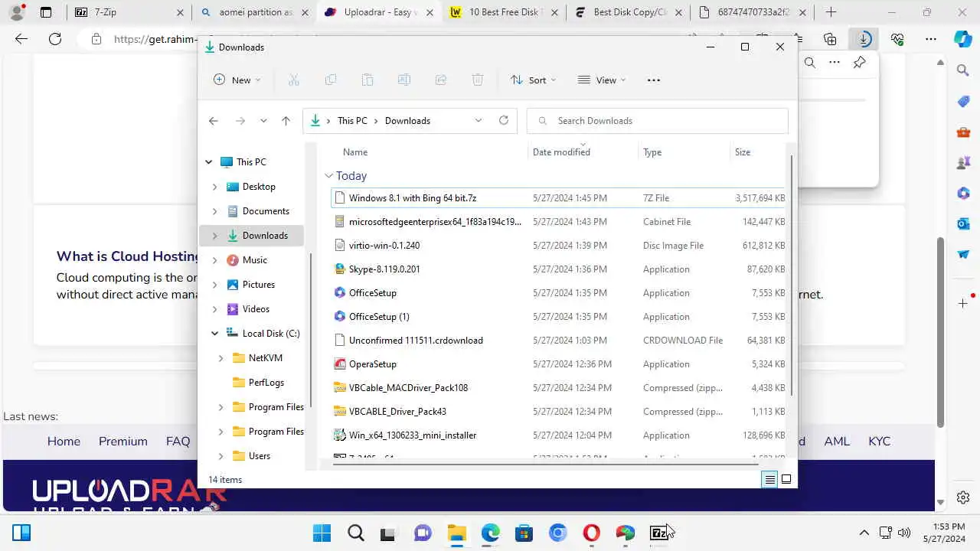
Task: Click the Cut icon in Explorer toolbar
Action: pyautogui.click(x=293, y=80)
